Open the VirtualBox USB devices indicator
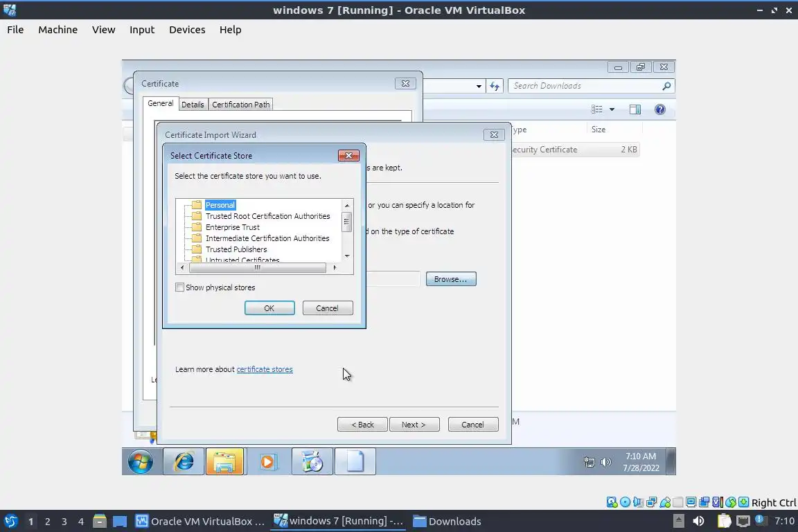Screen dimensions: 798x532 pyautogui.click(x=665, y=502)
